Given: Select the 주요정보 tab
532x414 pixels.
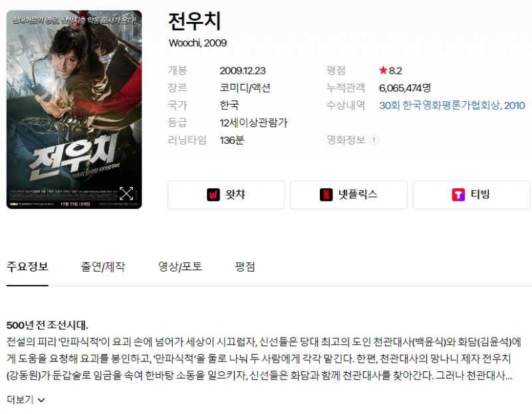Looking at the screenshot, I should coord(27,266).
